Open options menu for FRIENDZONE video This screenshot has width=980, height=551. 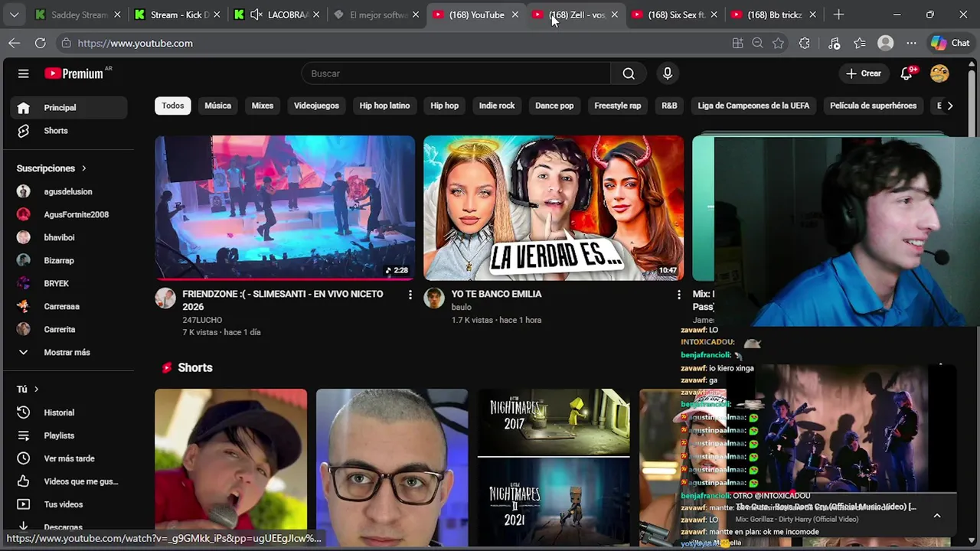pos(410,295)
